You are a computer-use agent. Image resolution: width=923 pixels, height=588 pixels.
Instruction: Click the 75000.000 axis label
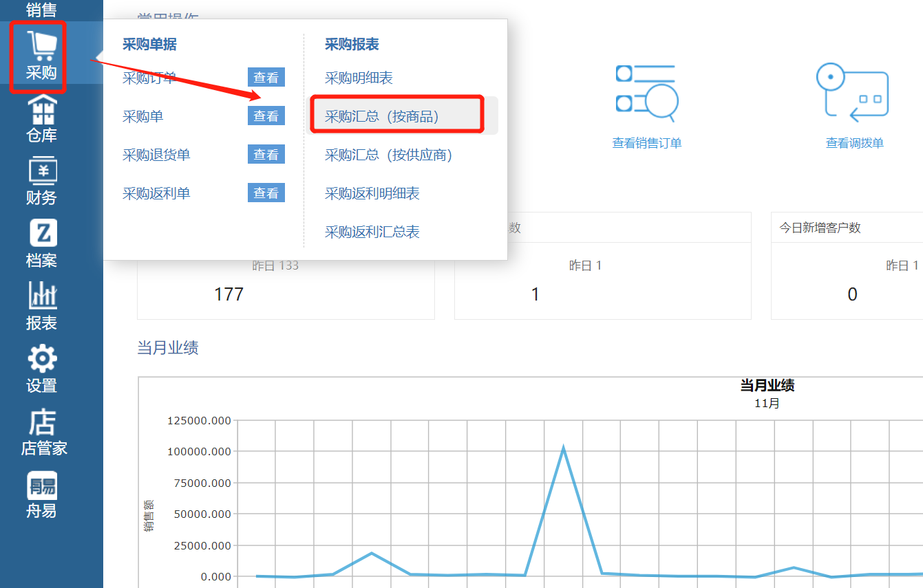[x=202, y=483]
